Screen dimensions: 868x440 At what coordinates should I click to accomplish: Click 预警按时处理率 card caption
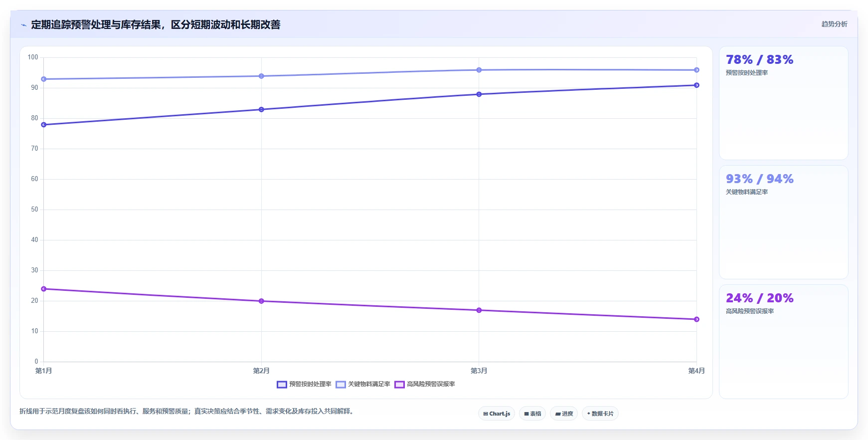coord(746,73)
